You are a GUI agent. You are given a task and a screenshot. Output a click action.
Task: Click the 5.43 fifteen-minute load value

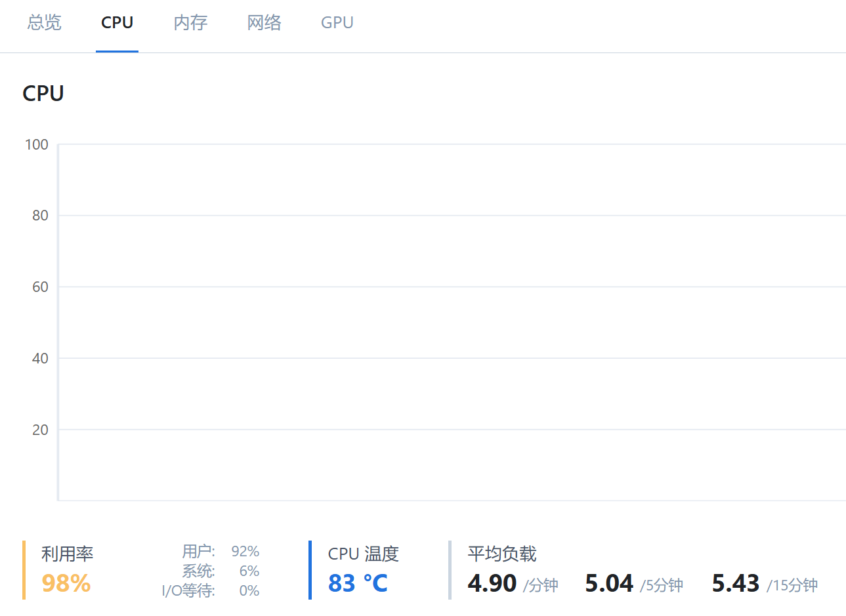click(735, 583)
